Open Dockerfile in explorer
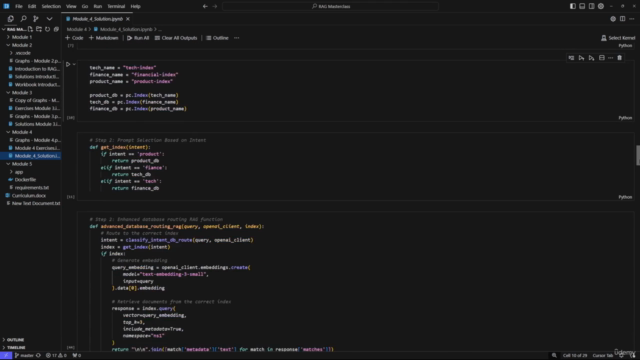The image size is (640, 360). pyautogui.click(x=25, y=180)
